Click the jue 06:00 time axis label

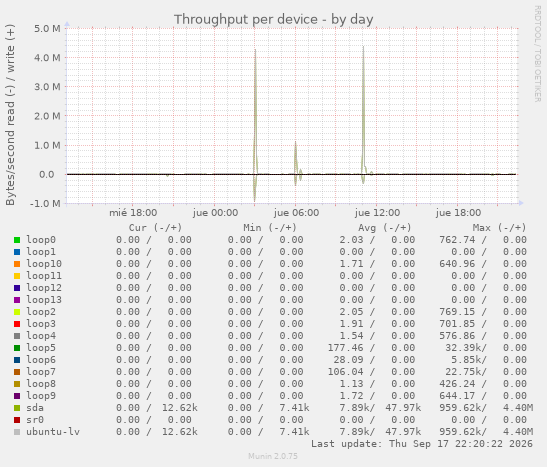[x=296, y=213]
